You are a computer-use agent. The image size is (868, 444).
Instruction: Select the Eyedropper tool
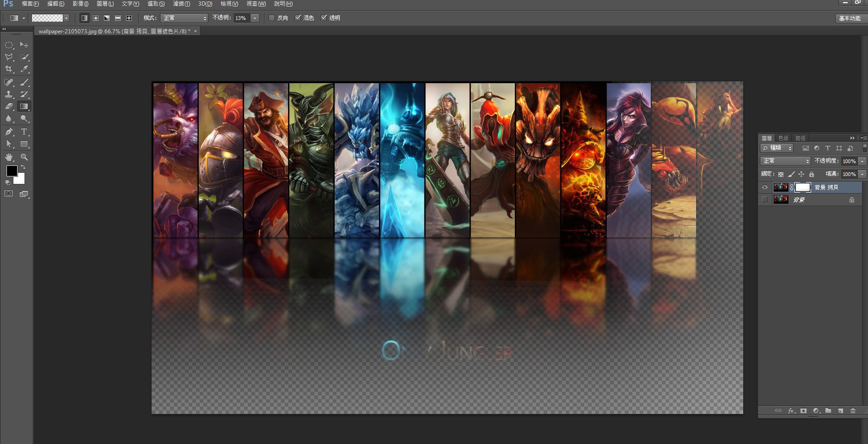24,69
